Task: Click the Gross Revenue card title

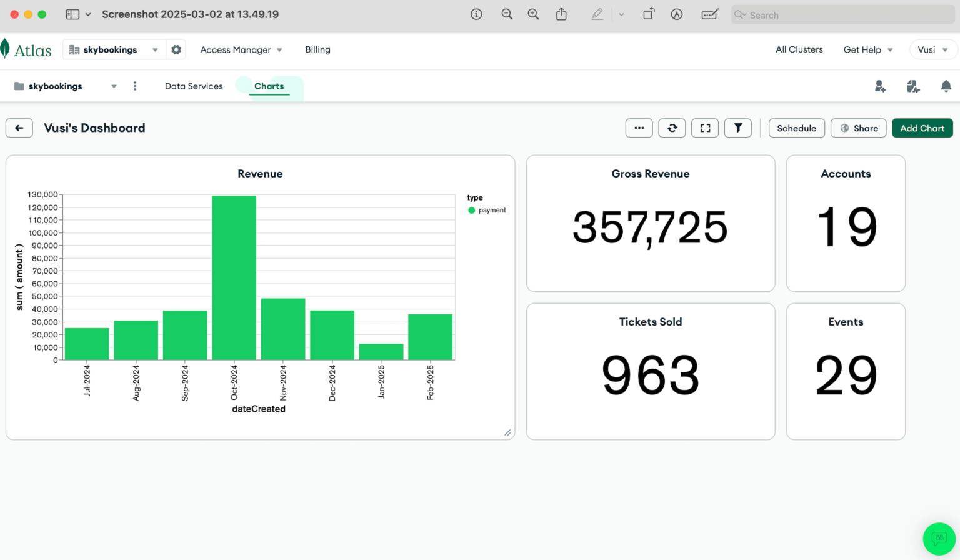Action: [x=651, y=174]
